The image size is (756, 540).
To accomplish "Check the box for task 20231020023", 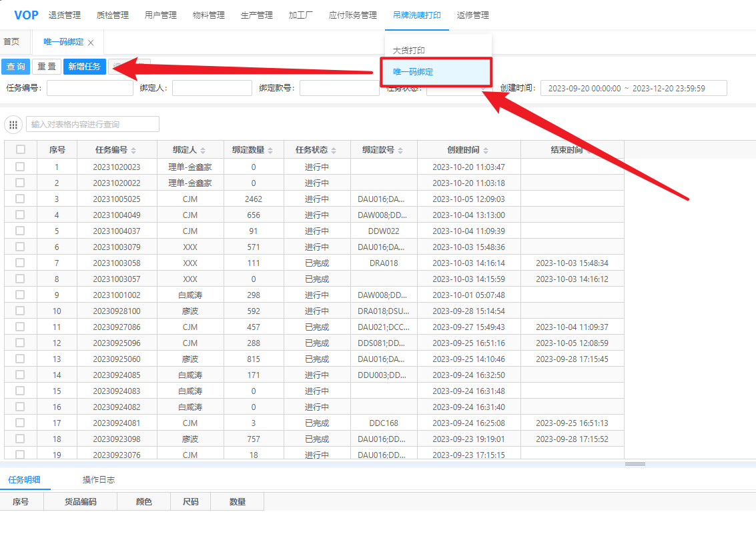I will point(21,167).
